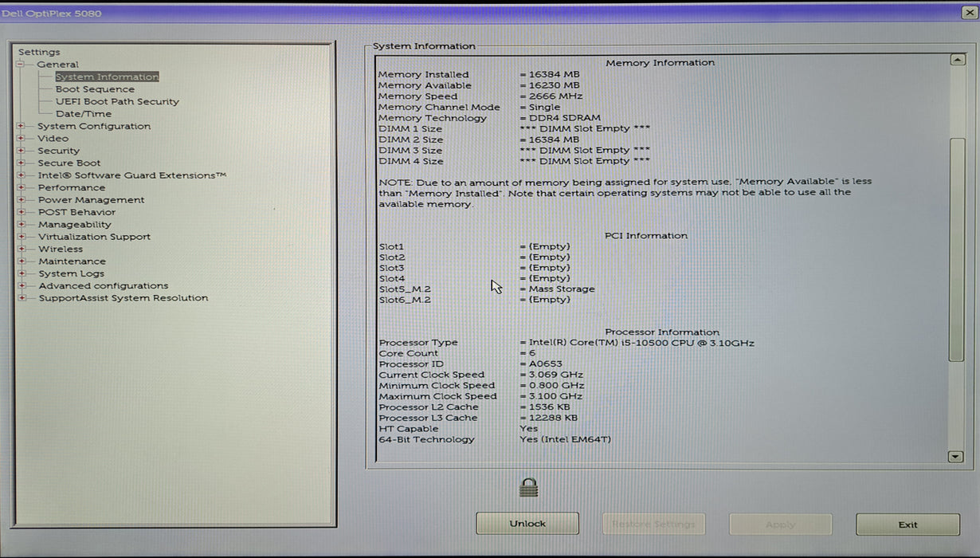This screenshot has height=558, width=980.
Task: Expand the Security node
Action: (21, 151)
